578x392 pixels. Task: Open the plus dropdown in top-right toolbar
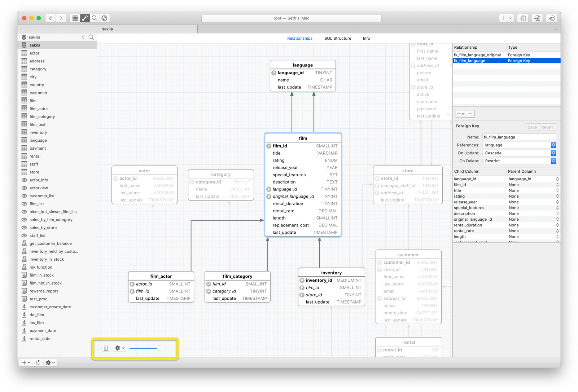pos(506,18)
